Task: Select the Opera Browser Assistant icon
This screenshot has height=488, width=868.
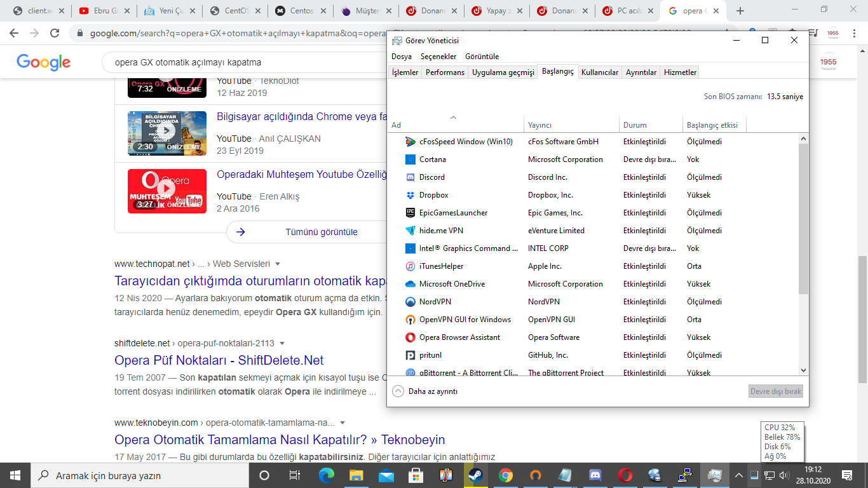Action: (410, 337)
